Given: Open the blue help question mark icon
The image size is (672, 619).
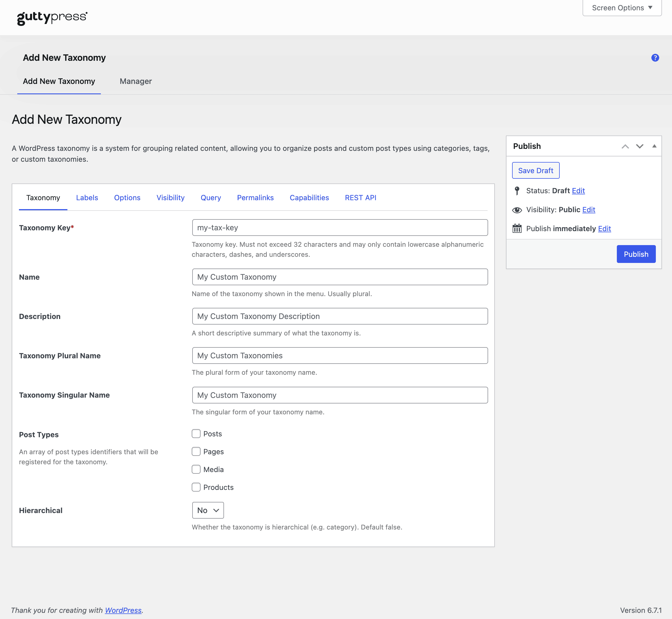Looking at the screenshot, I should pos(655,58).
